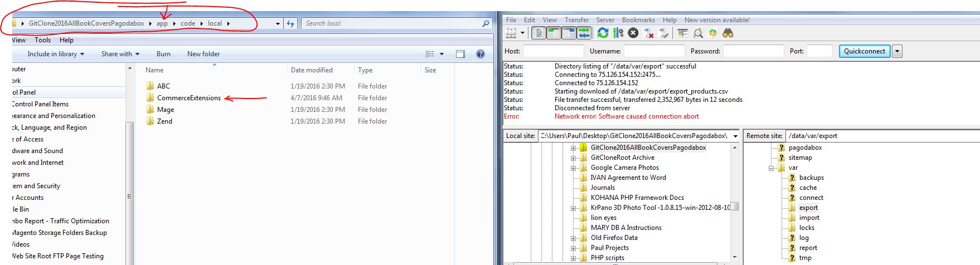The image size is (980, 265).
Task: Click FileZilla Username input field
Action: pyautogui.click(x=653, y=51)
